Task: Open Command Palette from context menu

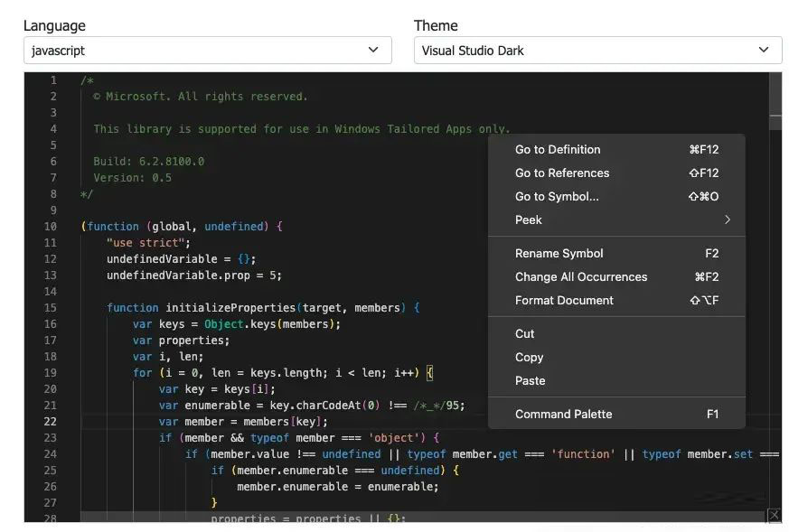Action: coord(563,415)
